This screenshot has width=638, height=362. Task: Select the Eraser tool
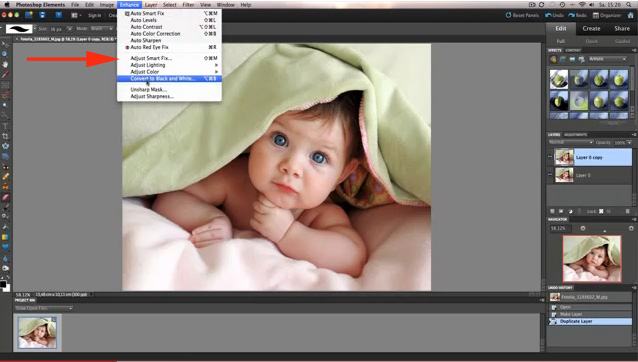tap(5, 197)
